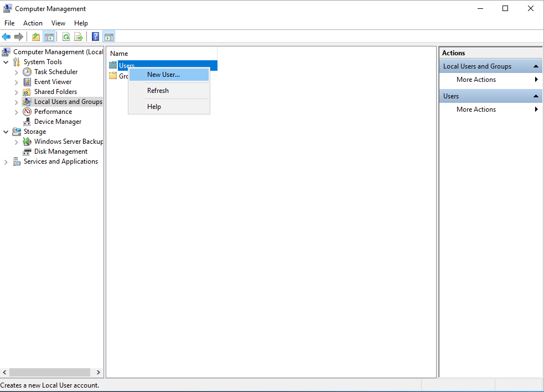Collapse Local Users and Groups actions section
The width and height of the screenshot is (544, 392).
tap(536, 66)
